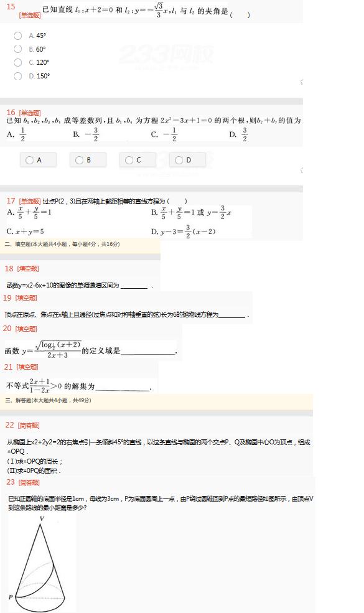Click the answer blank of question 19
The image size is (364, 613).
[x=232, y=315]
